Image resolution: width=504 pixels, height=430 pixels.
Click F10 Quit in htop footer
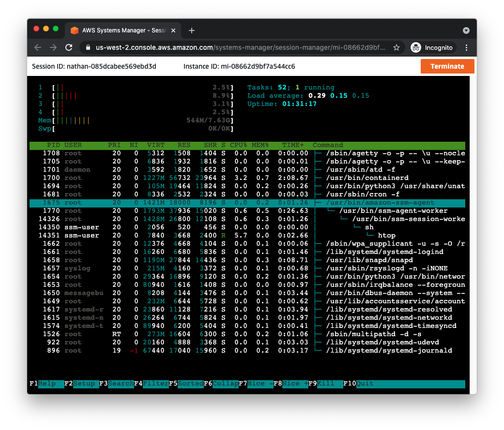(365, 384)
